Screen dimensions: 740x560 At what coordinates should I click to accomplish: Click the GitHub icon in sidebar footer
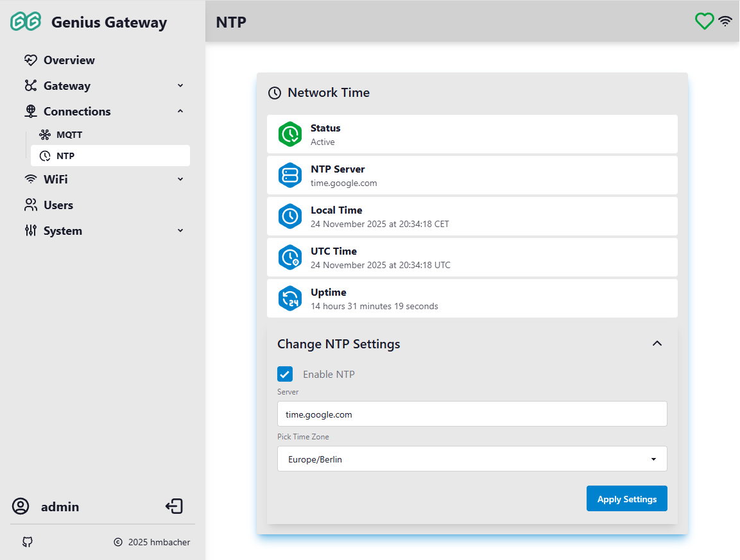pyautogui.click(x=27, y=542)
